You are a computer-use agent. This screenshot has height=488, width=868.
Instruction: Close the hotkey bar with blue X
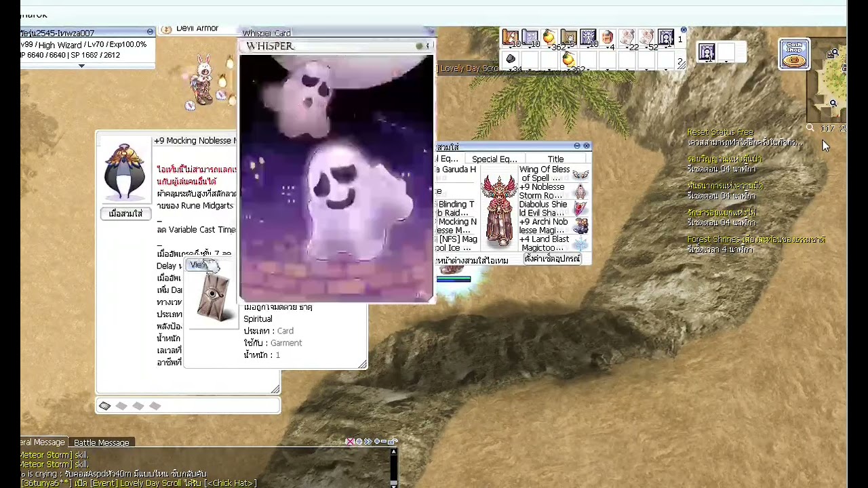click(x=684, y=30)
